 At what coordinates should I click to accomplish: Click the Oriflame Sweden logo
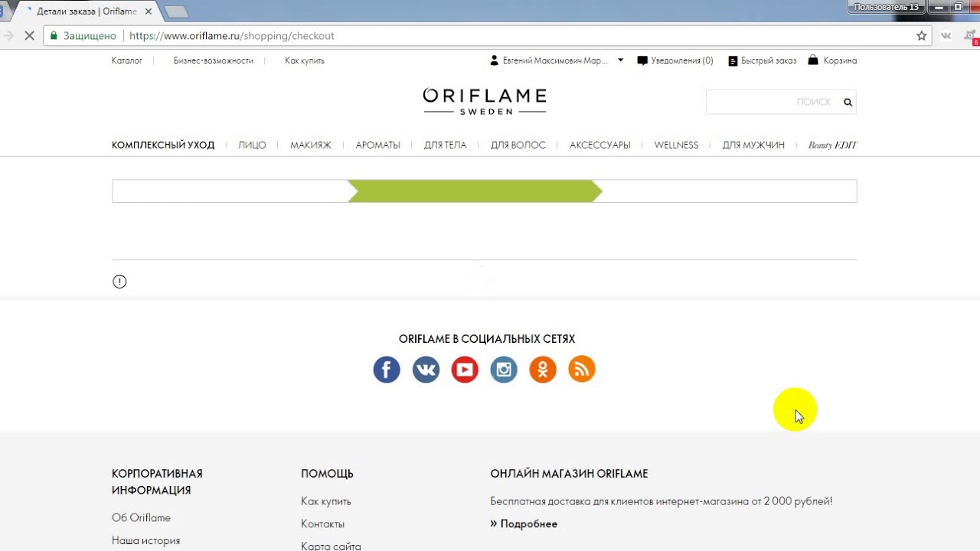tap(485, 102)
